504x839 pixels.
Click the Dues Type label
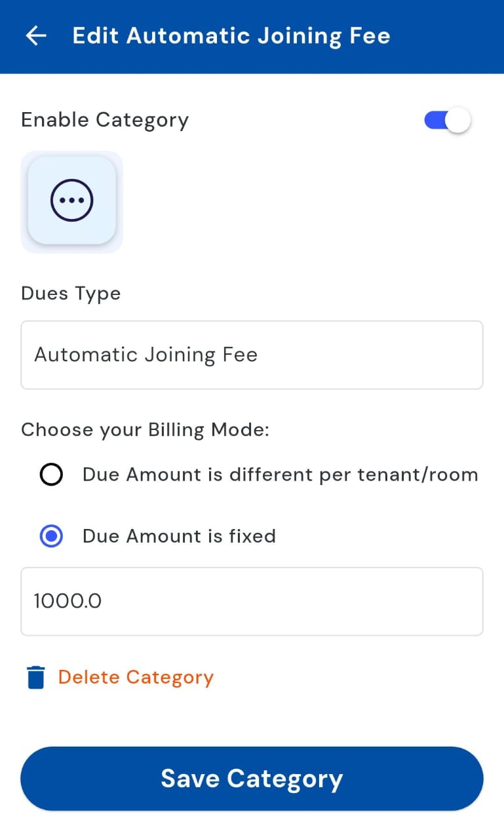point(71,293)
